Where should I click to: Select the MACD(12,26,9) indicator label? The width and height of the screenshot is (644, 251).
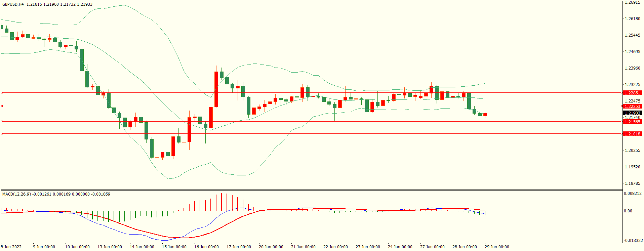(16, 194)
